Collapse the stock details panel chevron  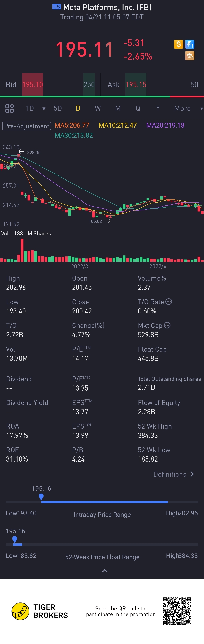click(105, 571)
